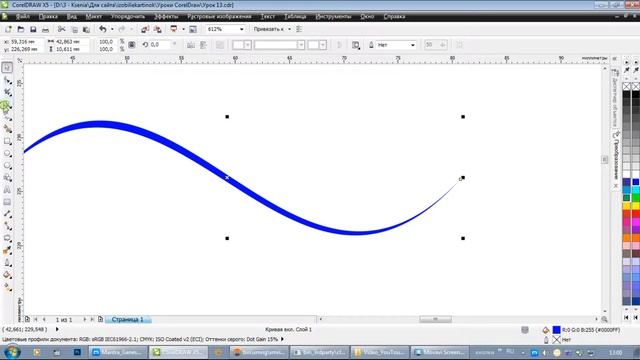Image resolution: width=640 pixels, height=360 pixels.
Task: Select the Ellipse tool in the toolbox
Action: click(7, 153)
